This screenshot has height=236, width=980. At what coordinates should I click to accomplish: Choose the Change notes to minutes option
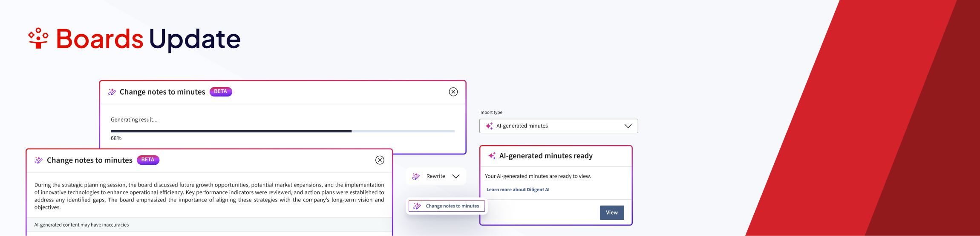tap(452, 206)
